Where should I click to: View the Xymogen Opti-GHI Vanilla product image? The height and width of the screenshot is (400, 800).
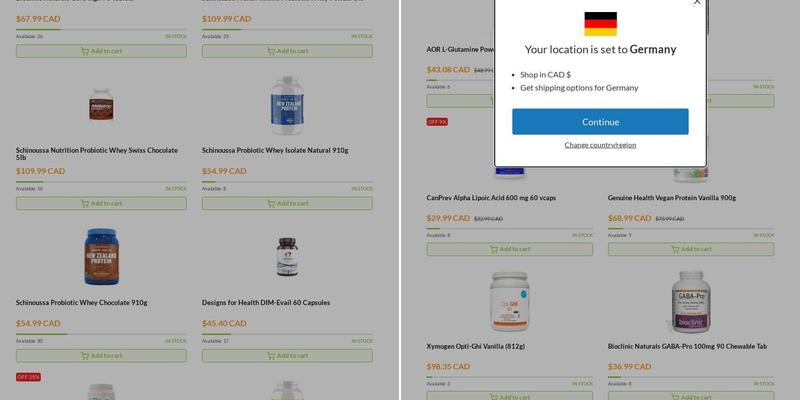point(510,302)
